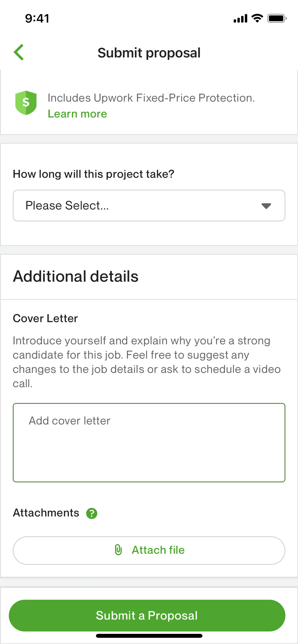Tap the Wi-Fi status icon
This screenshot has width=298, height=644.
coord(257,18)
